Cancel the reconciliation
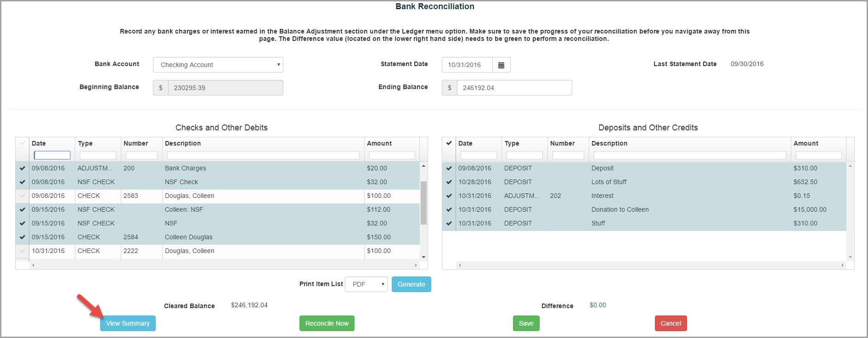 671,323
